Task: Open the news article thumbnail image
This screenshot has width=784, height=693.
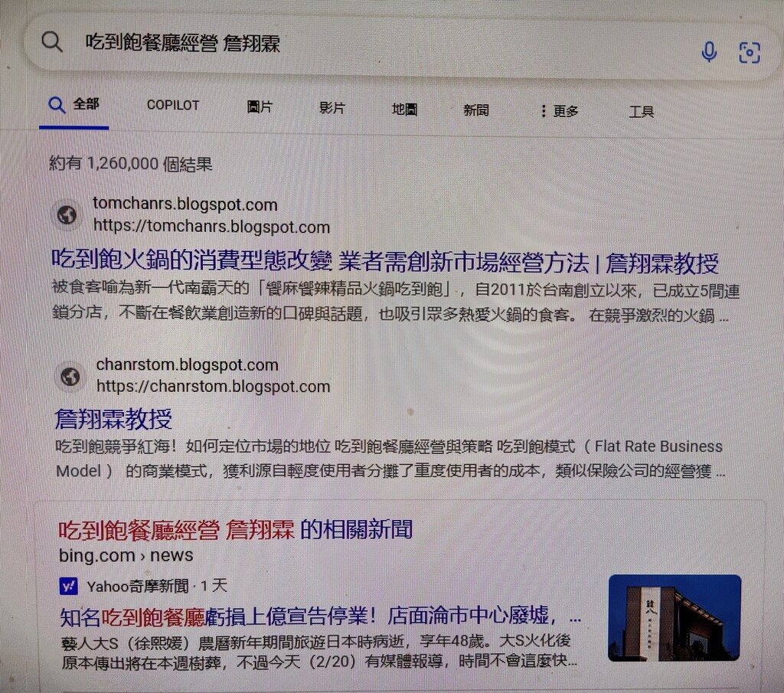Action: pyautogui.click(x=675, y=618)
